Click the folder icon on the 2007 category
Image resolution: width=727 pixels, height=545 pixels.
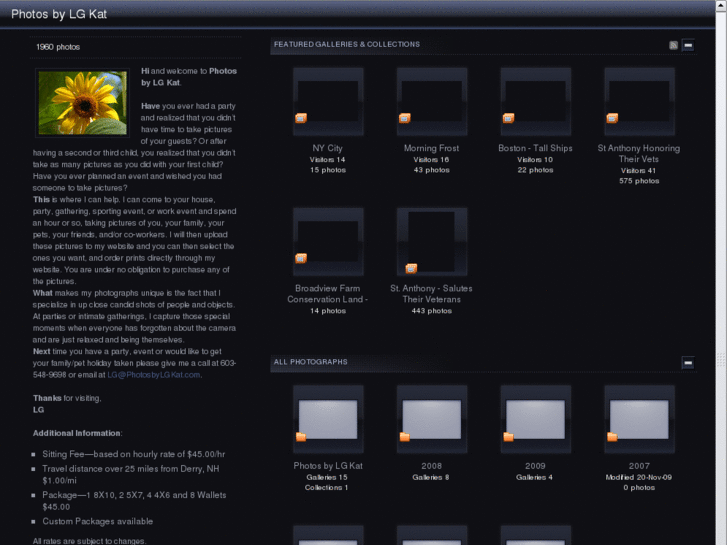[x=612, y=436]
